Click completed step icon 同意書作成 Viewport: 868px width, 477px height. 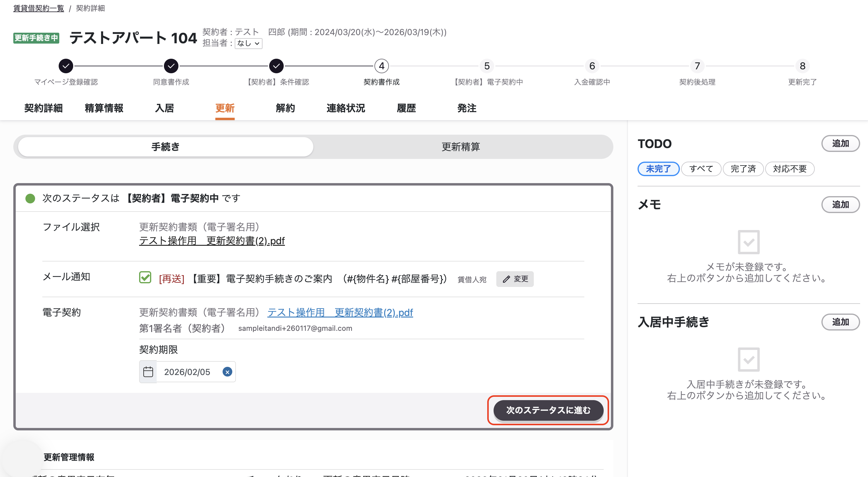click(171, 66)
